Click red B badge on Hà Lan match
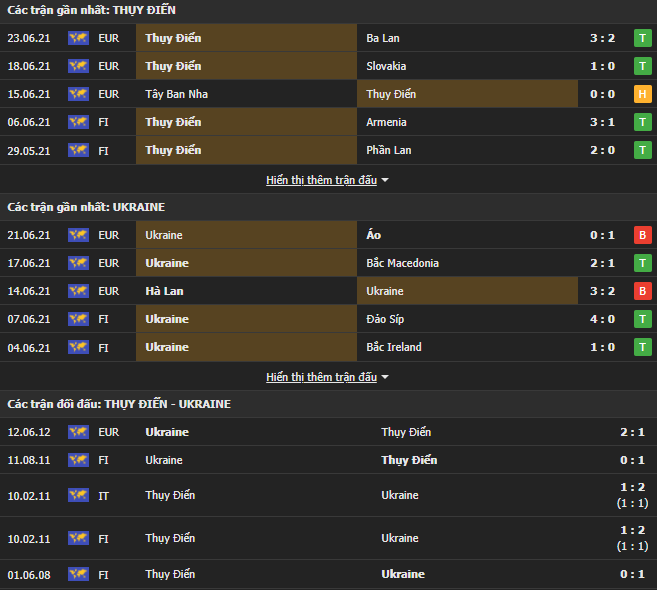The height and width of the screenshot is (590, 657). (x=642, y=291)
